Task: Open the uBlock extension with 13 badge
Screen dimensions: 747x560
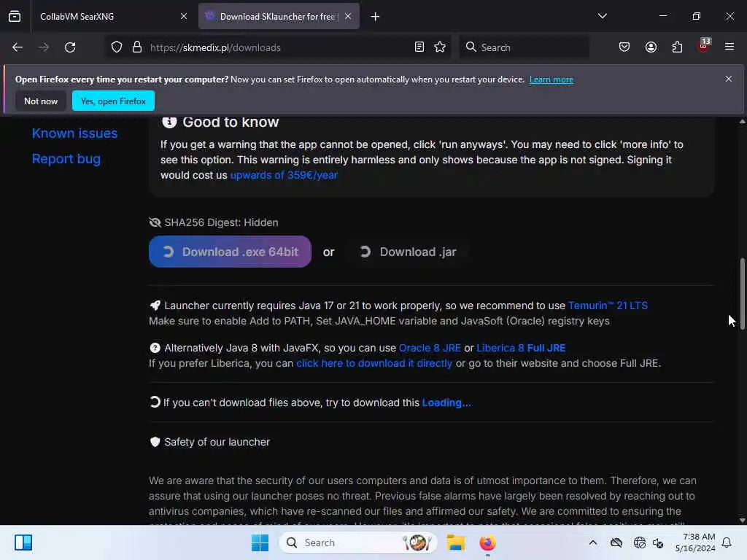Action: [704, 46]
